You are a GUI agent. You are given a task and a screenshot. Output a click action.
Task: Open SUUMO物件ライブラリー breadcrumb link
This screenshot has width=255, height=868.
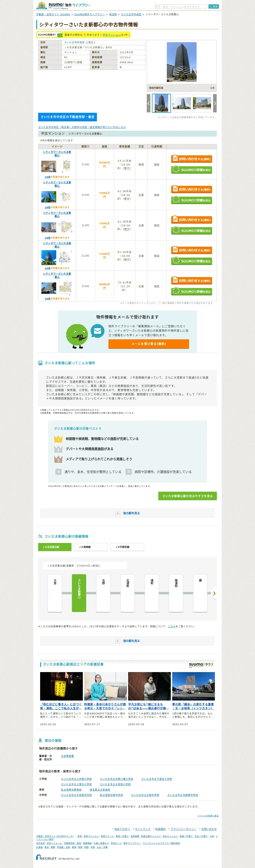[x=90, y=15]
